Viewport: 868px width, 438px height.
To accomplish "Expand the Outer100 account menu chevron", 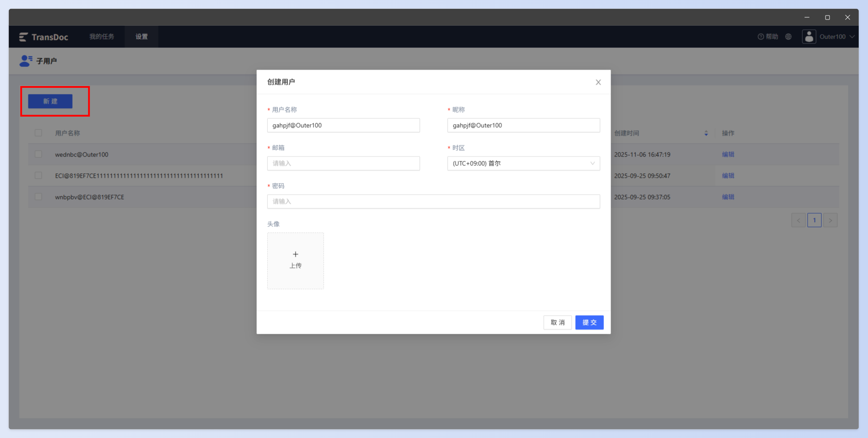I will (852, 37).
